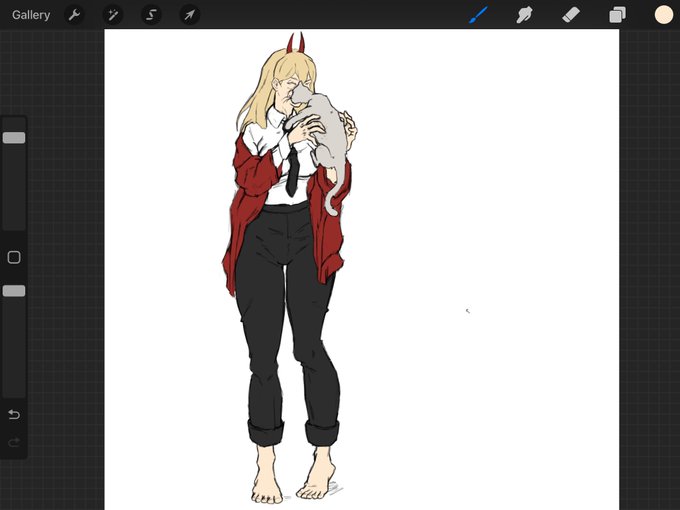Select the Brush tool
This screenshot has width=680, height=510.
[x=478, y=15]
